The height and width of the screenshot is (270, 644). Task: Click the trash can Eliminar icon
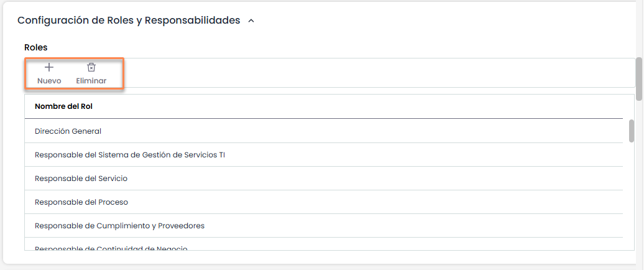tap(91, 67)
